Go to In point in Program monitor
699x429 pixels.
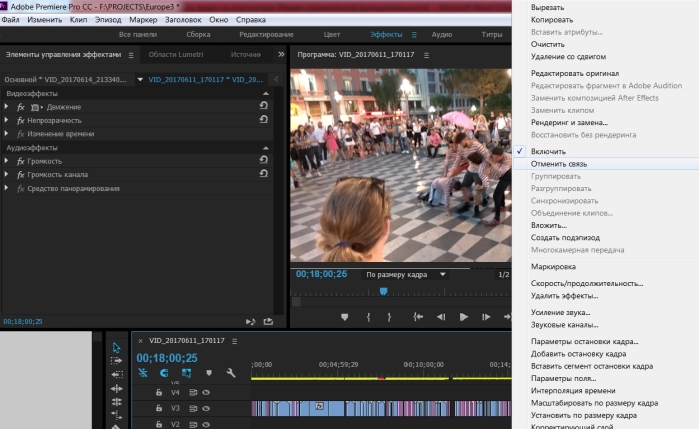418,317
